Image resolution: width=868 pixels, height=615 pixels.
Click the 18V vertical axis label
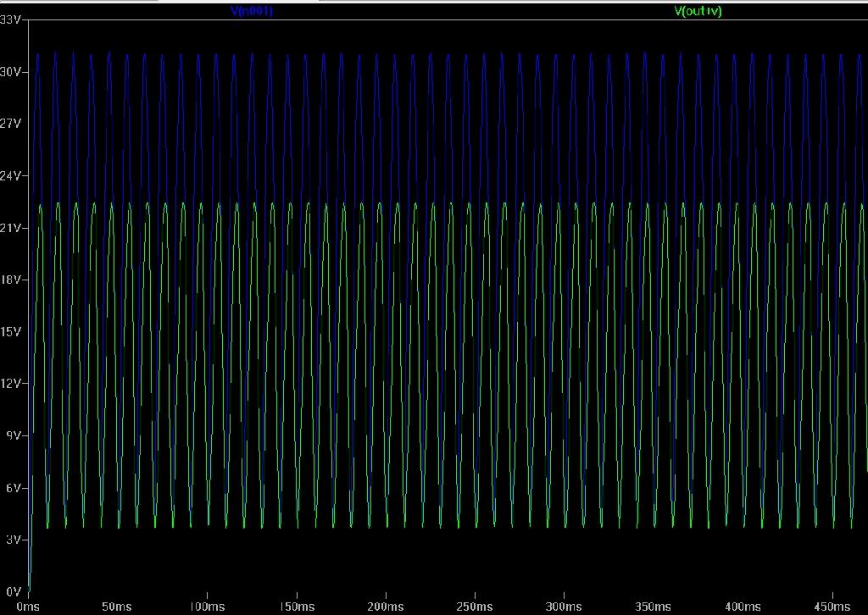coord(10,280)
